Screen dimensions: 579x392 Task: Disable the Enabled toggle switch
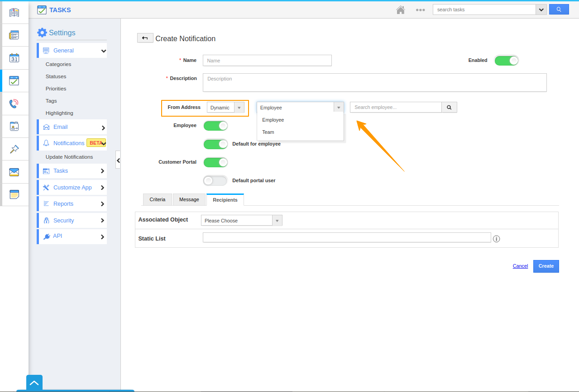pos(506,61)
